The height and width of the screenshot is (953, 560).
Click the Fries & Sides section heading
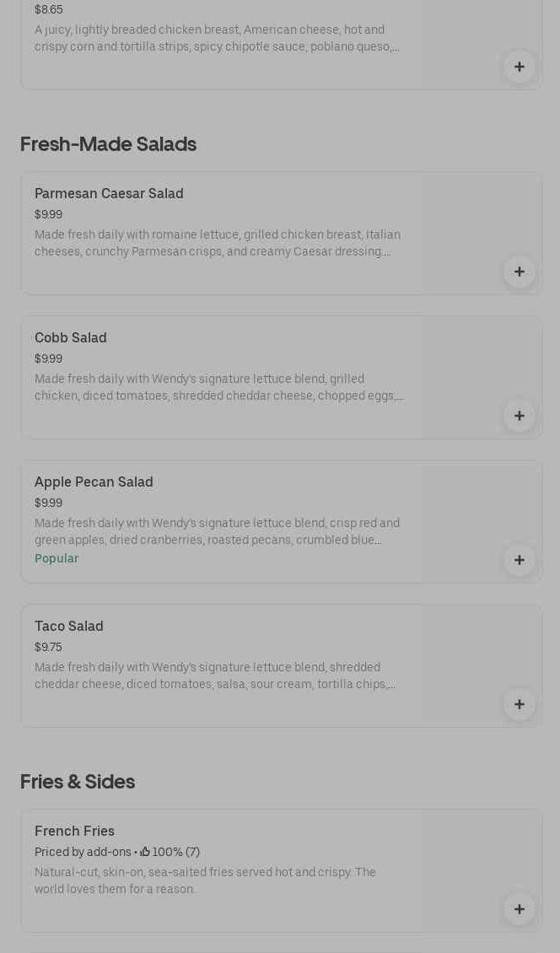[78, 782]
